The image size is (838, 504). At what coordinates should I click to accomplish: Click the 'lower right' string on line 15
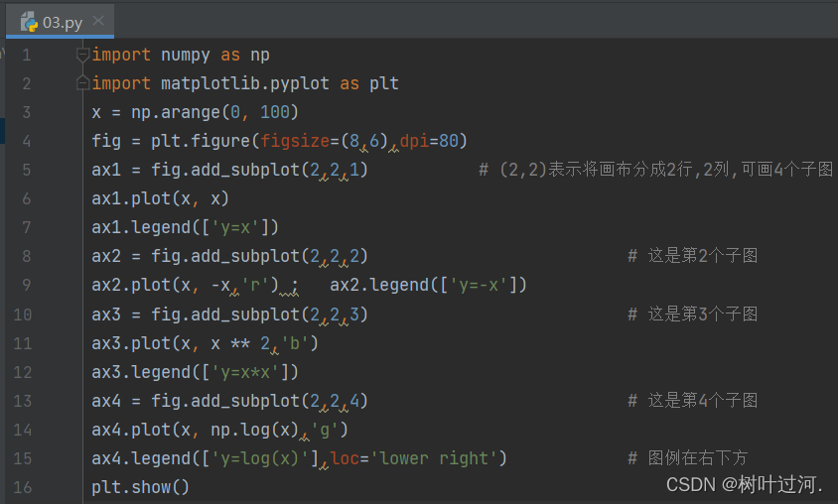tap(434, 458)
